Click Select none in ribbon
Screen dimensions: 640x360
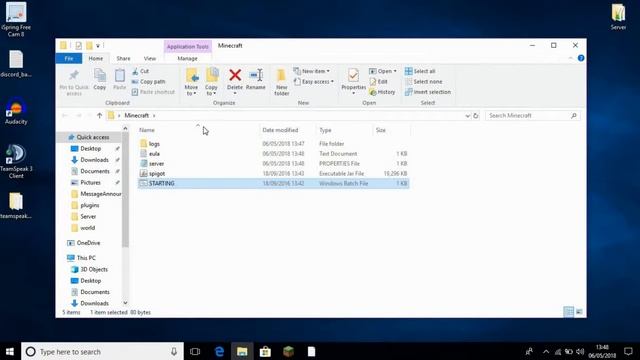[x=423, y=82]
